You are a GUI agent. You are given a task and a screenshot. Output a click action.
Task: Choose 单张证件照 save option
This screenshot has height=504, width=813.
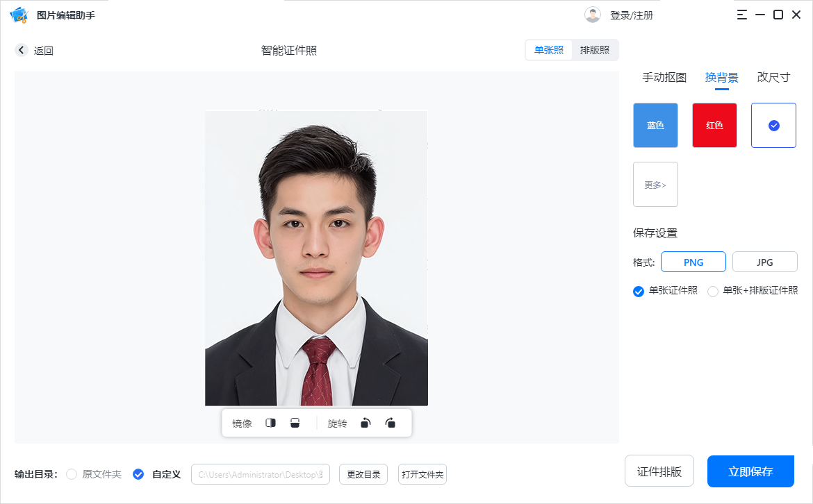click(x=639, y=292)
